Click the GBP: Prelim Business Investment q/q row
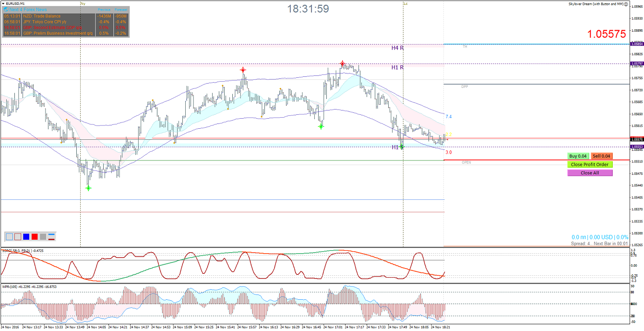Image resolution: width=644 pixels, height=331 pixels. click(65, 33)
